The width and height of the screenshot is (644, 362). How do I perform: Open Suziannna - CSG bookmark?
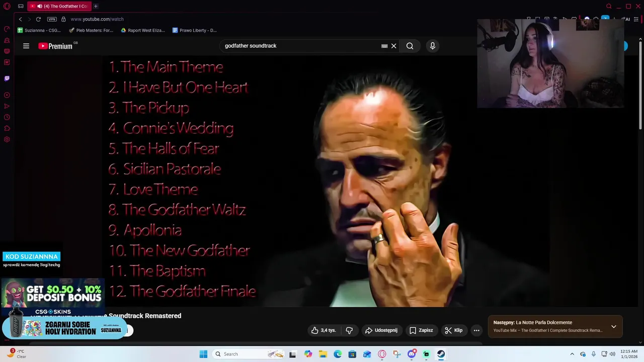click(39, 30)
